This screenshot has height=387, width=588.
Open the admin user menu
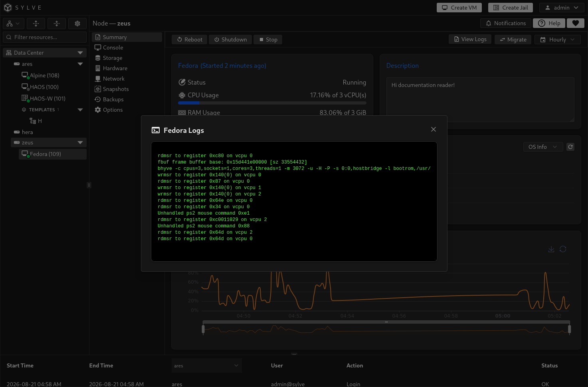(x=562, y=8)
